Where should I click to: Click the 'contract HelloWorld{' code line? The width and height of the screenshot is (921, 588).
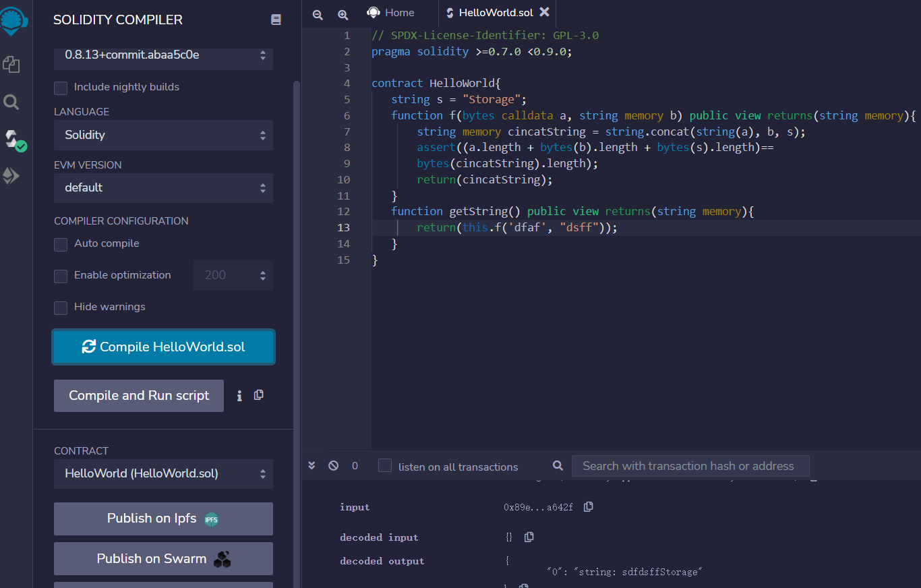[436, 84]
